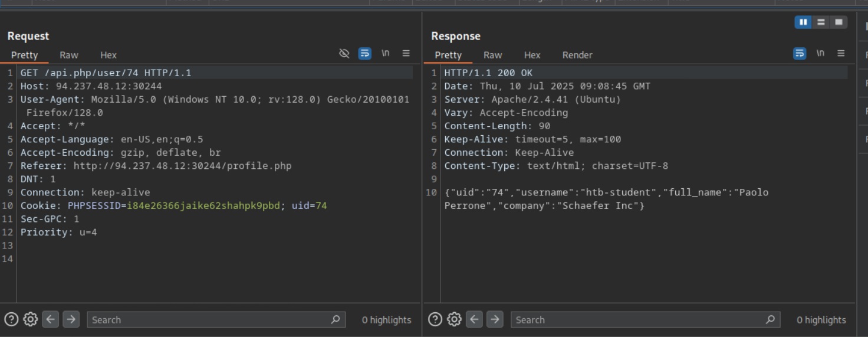Toggle \n newline display in Response panel

click(x=820, y=54)
